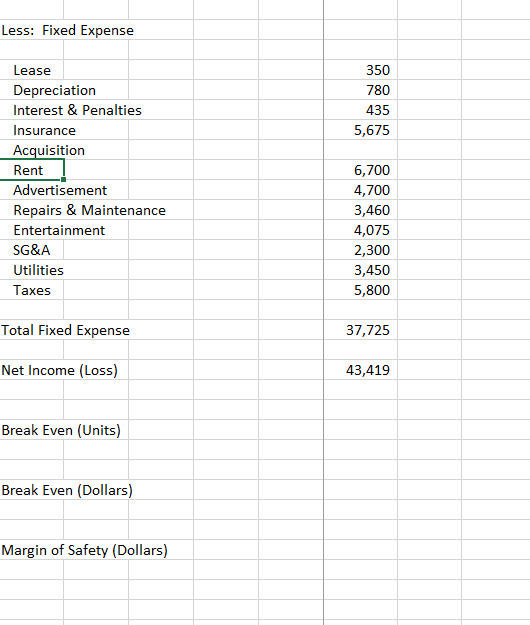Select the Insurance value 5,675

coord(372,130)
